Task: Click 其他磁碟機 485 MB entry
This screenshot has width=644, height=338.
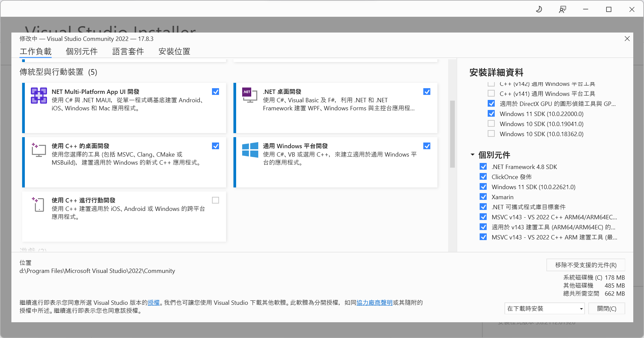Action: (594, 285)
